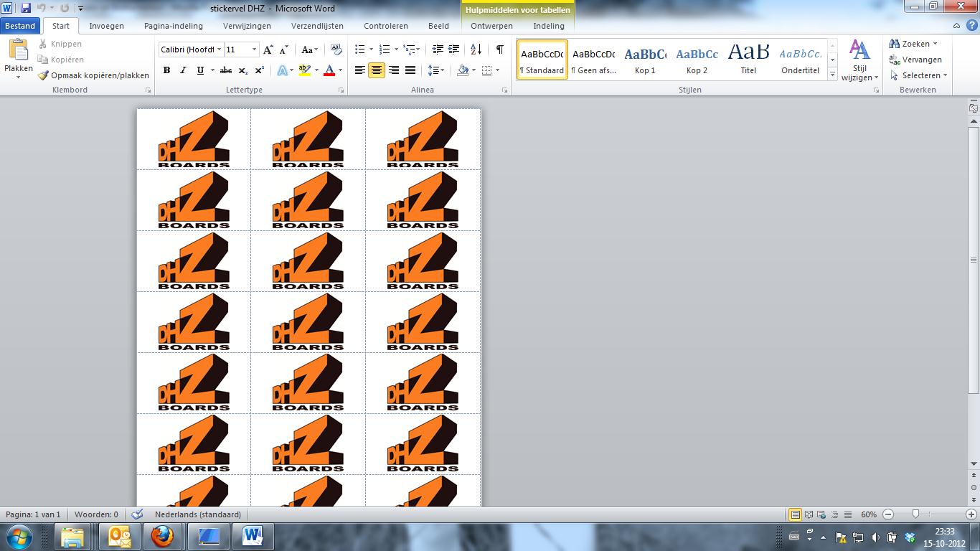Switch to the Invoegen tab
This screenshot has width=980, height=551.
tap(106, 26)
